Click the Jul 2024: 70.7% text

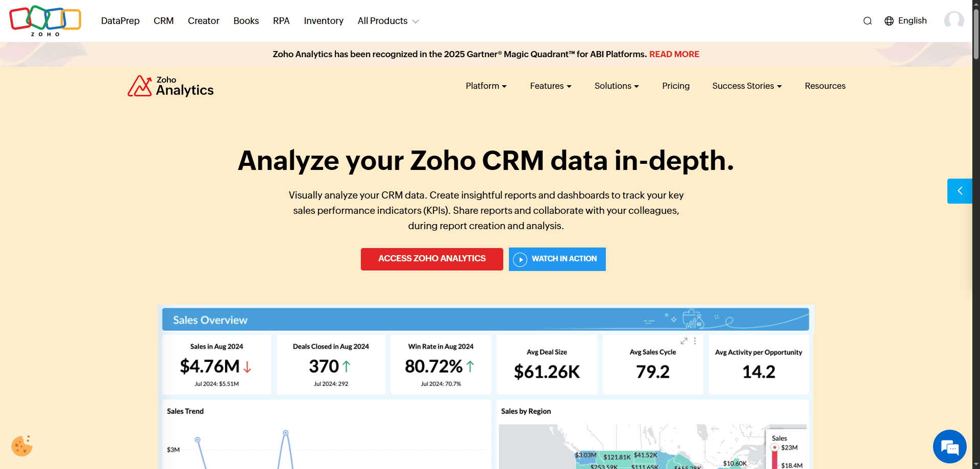pyautogui.click(x=440, y=384)
